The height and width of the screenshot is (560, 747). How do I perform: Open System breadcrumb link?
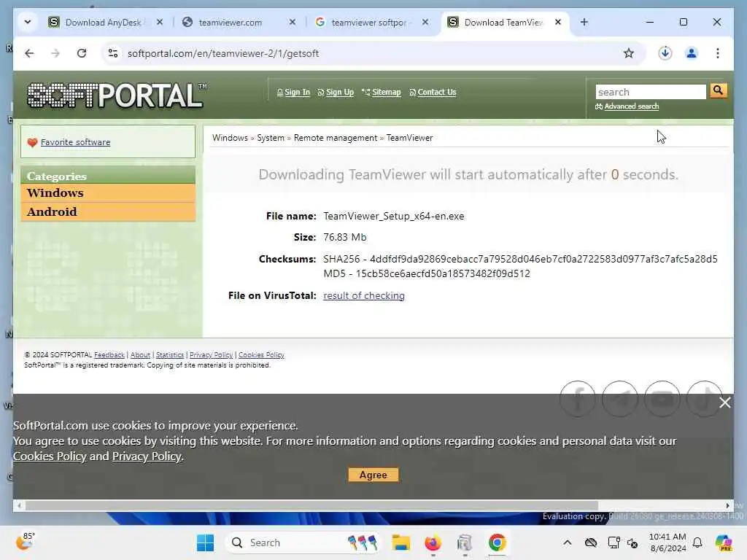(x=271, y=138)
